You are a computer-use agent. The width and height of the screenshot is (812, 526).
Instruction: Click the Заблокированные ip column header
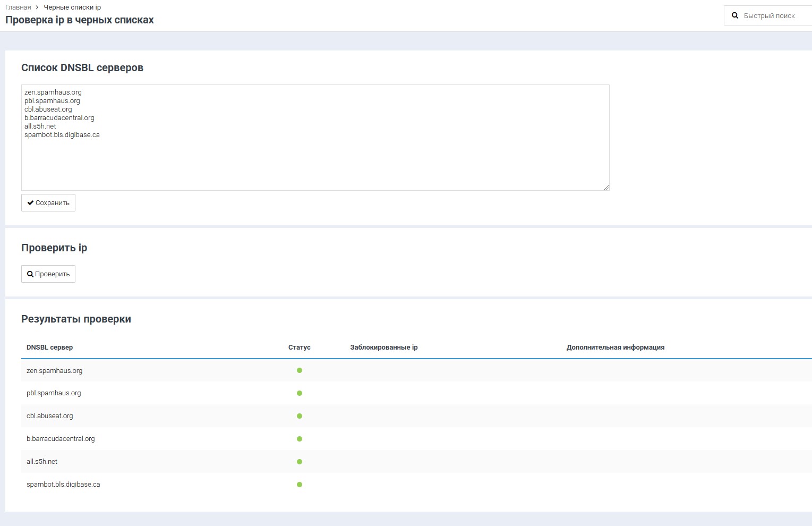tap(384, 347)
